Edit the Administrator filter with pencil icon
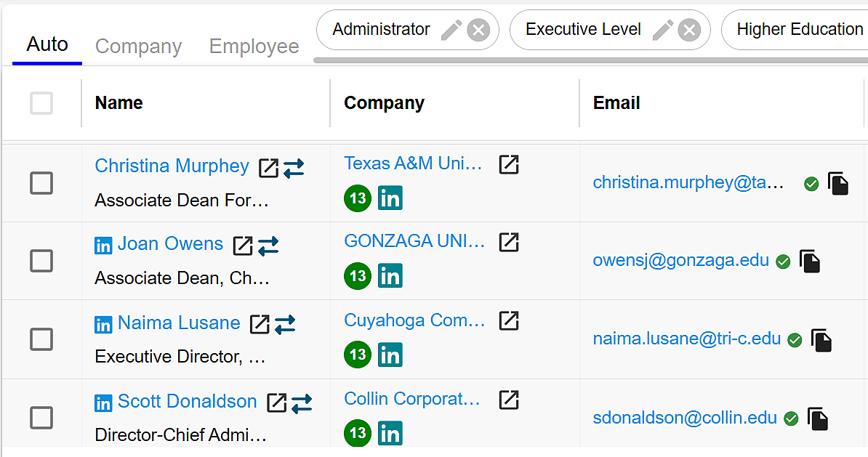Screen dimensions: 868x457 click(451, 30)
